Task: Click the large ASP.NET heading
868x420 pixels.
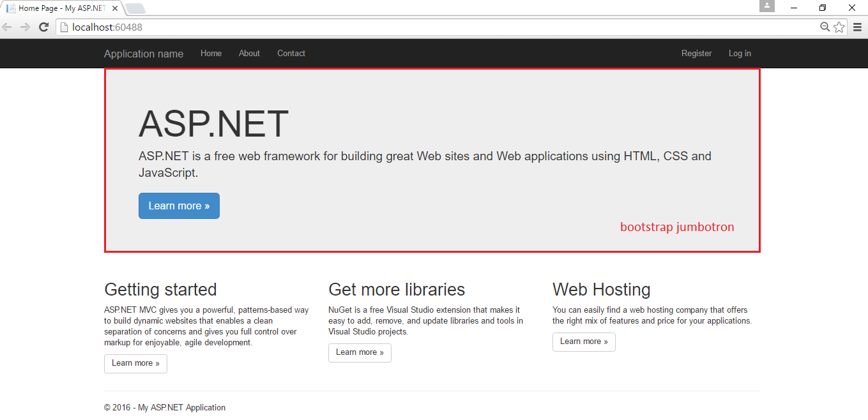Action: pos(214,124)
